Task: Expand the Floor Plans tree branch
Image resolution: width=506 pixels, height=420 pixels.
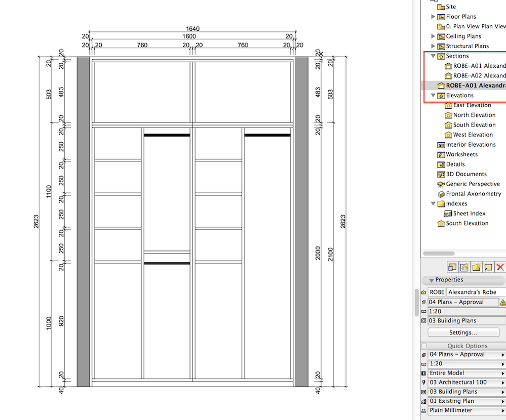Action: pyautogui.click(x=433, y=16)
